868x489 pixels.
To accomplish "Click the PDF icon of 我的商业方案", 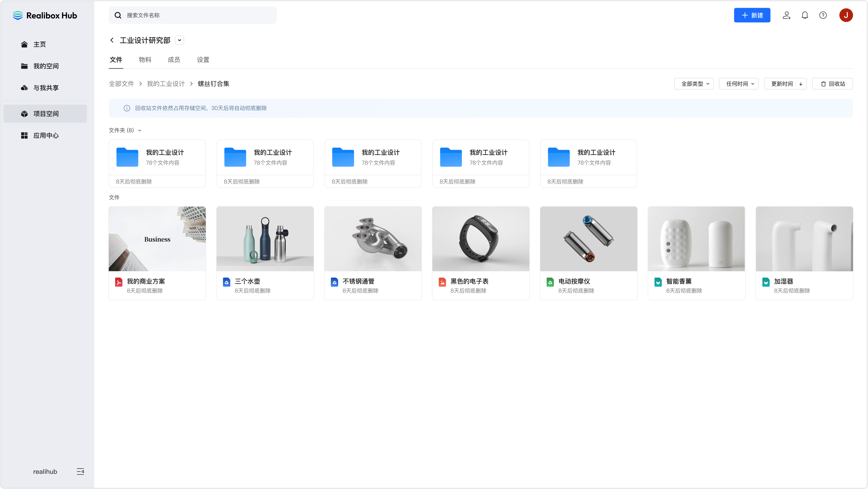I will tap(119, 282).
